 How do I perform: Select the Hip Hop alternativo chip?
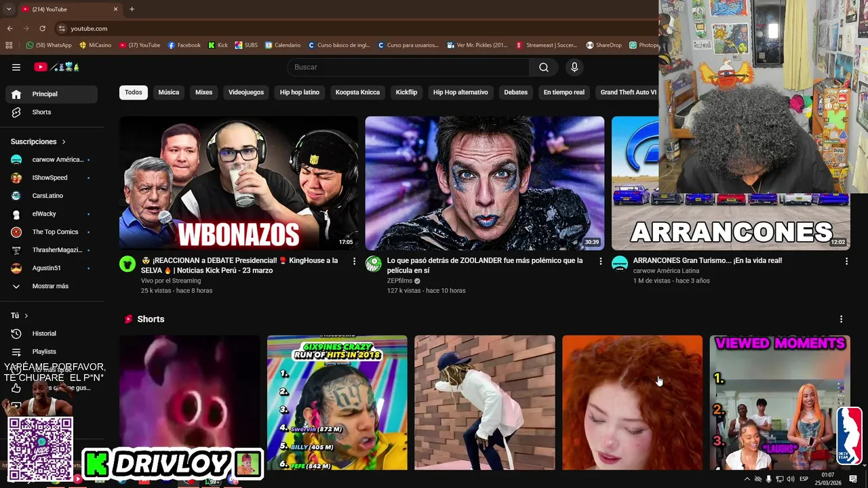tap(460, 92)
